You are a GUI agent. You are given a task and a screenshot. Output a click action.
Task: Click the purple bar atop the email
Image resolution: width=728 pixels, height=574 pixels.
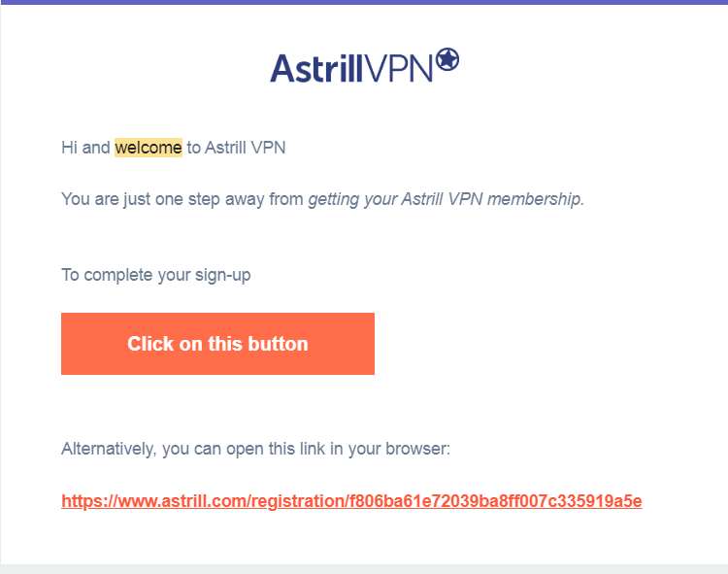click(x=364, y=2)
